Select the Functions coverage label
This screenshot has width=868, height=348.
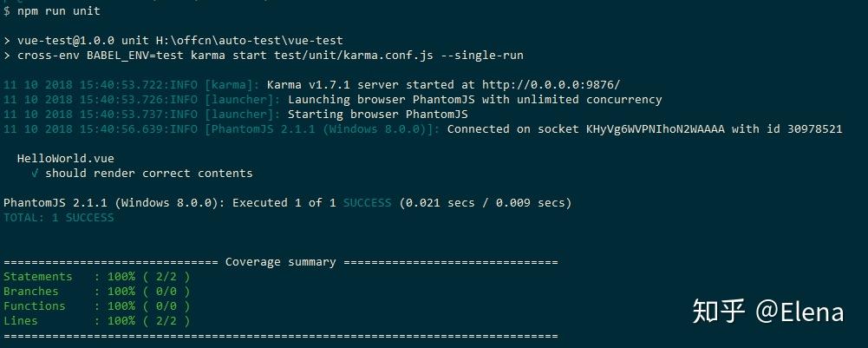tap(35, 306)
